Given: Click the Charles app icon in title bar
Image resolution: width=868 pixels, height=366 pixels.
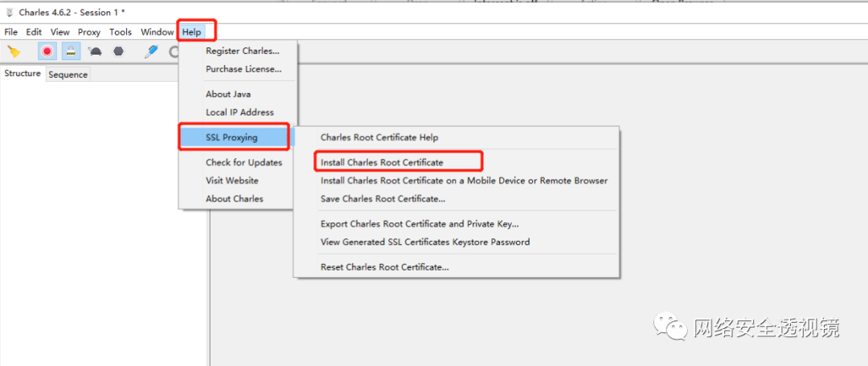Looking at the screenshot, I should click(10, 12).
